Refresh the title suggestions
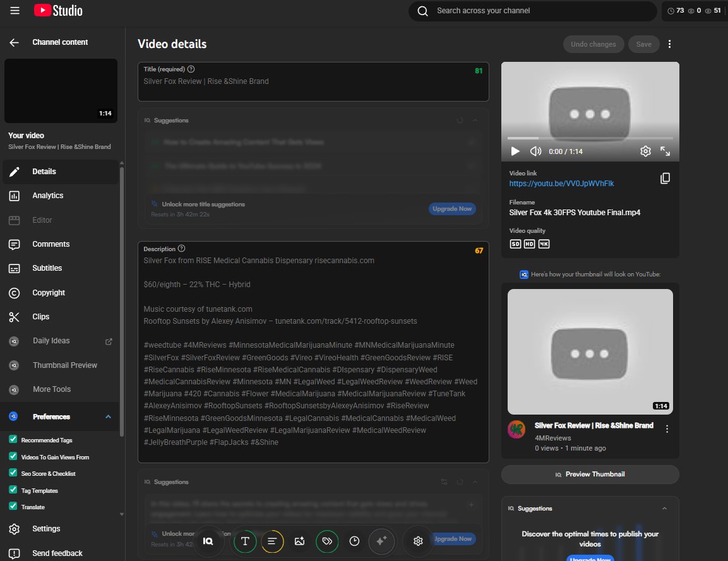Image resolution: width=728 pixels, height=561 pixels. tap(460, 120)
